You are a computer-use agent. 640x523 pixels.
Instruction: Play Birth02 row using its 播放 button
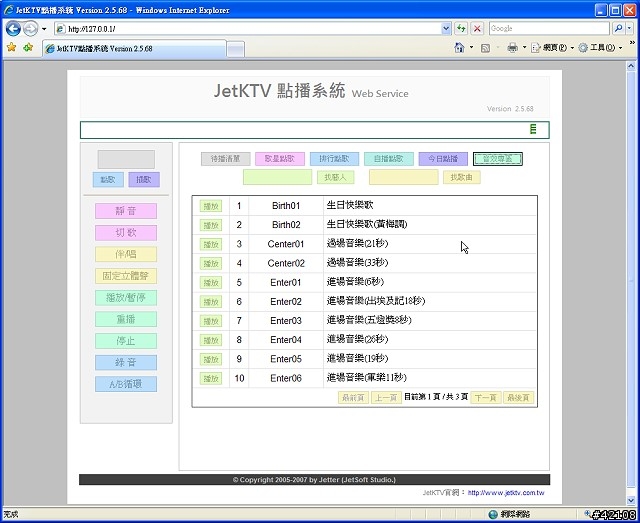click(211, 225)
